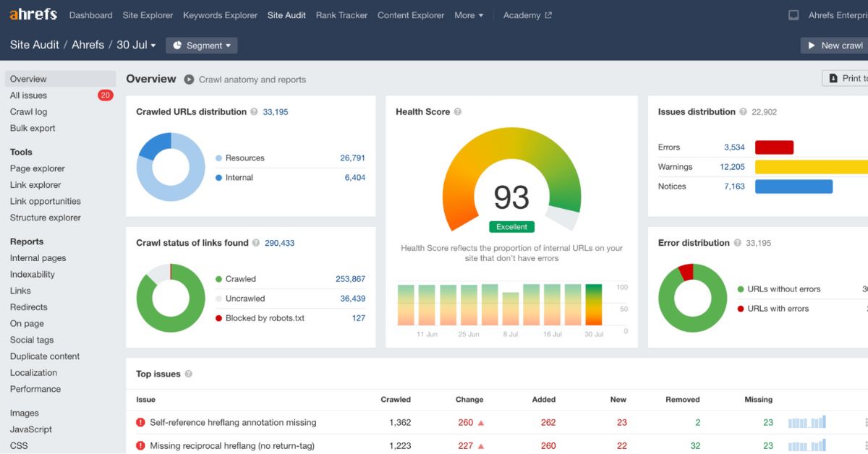The height and width of the screenshot is (454, 868).
Task: Click the 30 Jul bar in health history chart
Action: coord(594,304)
